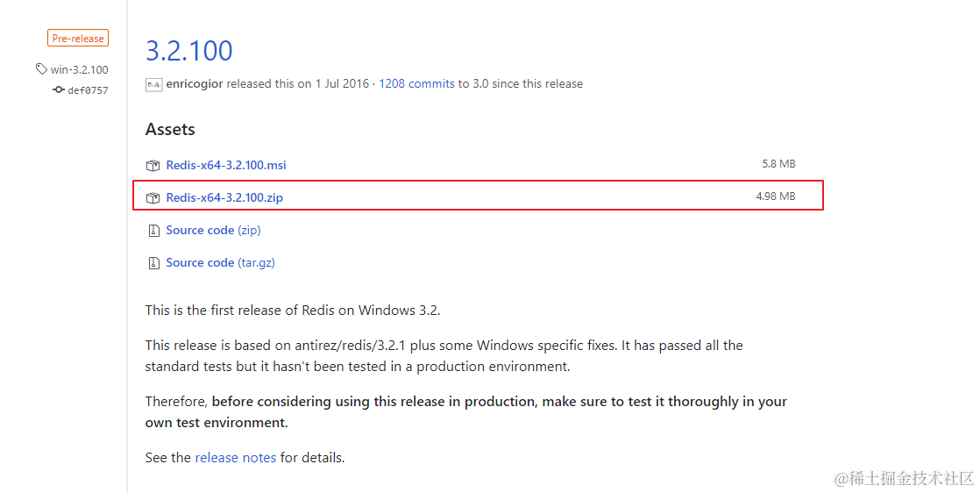Click the tag icon beside win-3.2.100
Viewport: 980px width, 493px height.
point(41,68)
